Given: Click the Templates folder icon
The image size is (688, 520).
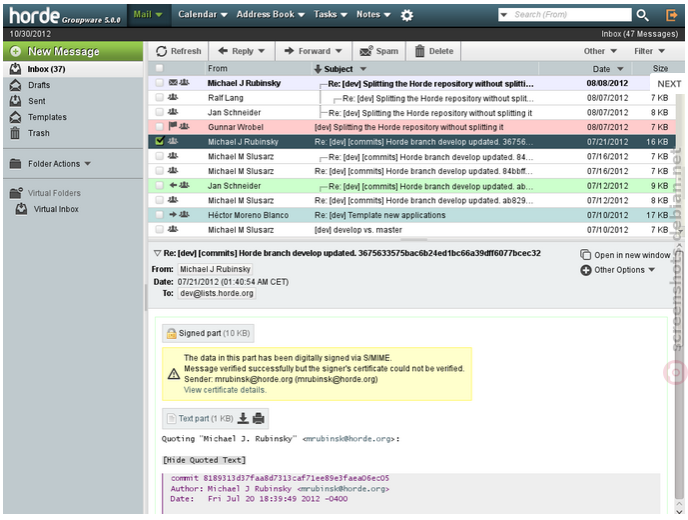Looking at the screenshot, I should point(15,117).
